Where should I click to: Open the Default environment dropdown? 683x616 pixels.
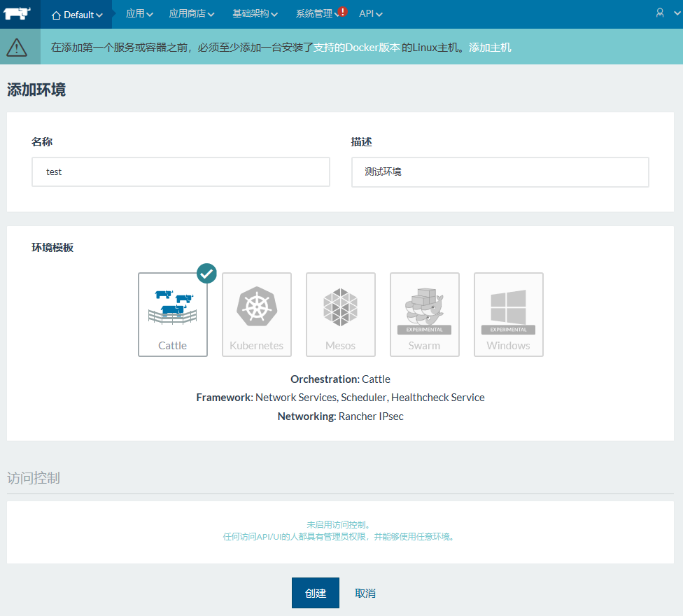point(77,15)
